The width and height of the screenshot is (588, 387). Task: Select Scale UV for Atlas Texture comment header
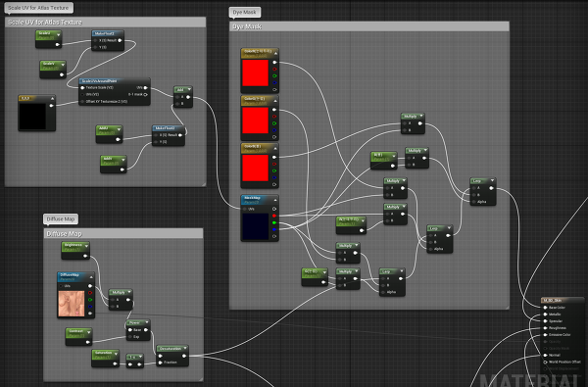[x=106, y=23]
